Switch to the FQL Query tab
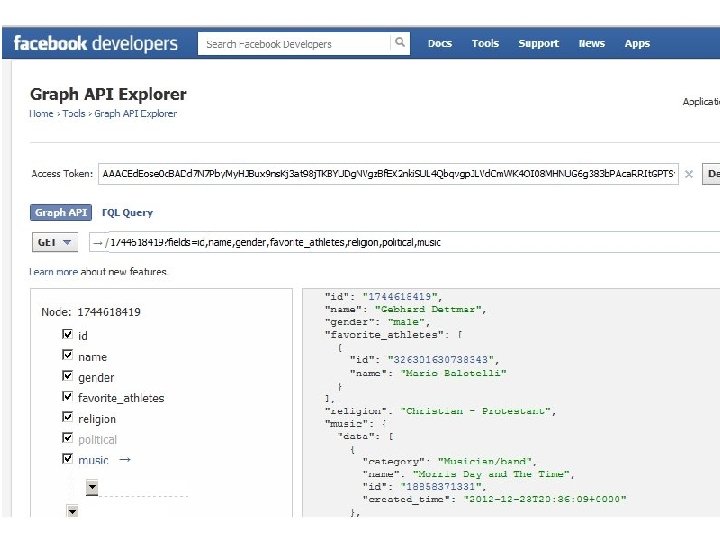 [127, 213]
